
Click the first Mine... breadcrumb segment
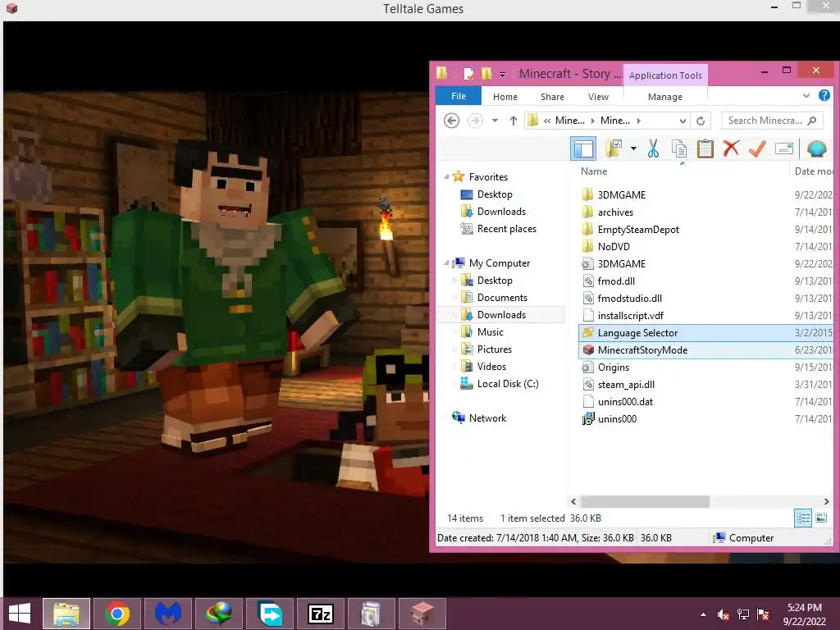click(x=570, y=121)
